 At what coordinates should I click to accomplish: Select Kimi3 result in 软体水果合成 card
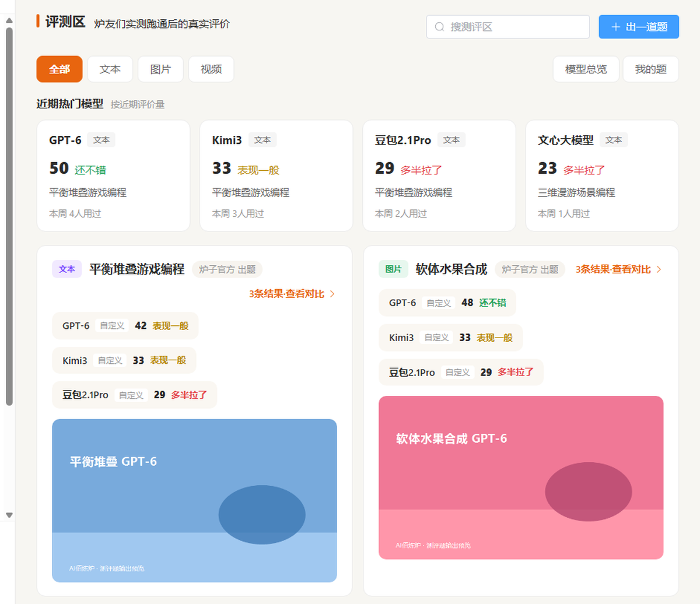point(451,338)
